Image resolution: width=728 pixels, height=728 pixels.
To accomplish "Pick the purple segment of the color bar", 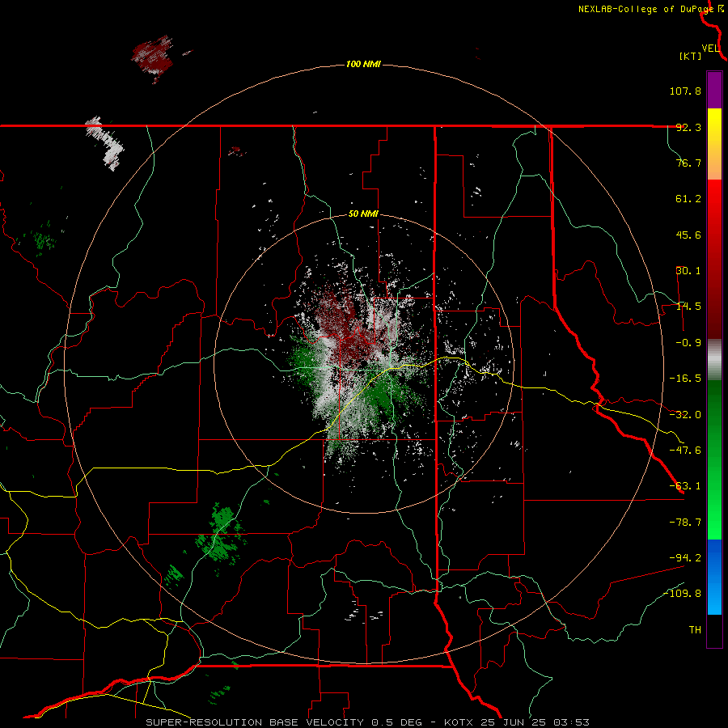I will (x=714, y=90).
